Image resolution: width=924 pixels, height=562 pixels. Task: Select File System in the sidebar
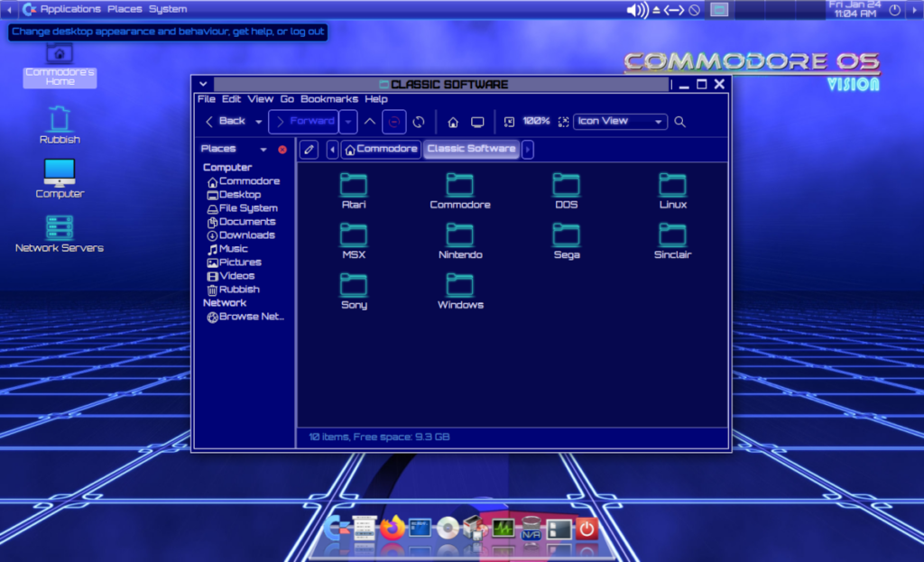click(x=243, y=208)
